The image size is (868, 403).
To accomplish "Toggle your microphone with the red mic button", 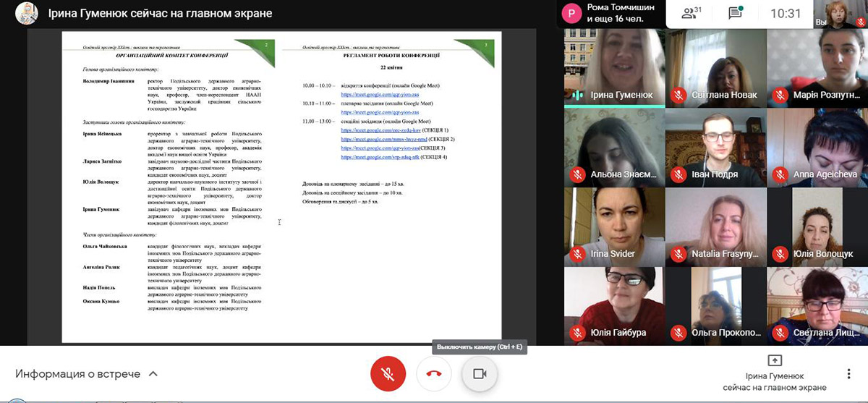I will point(388,374).
